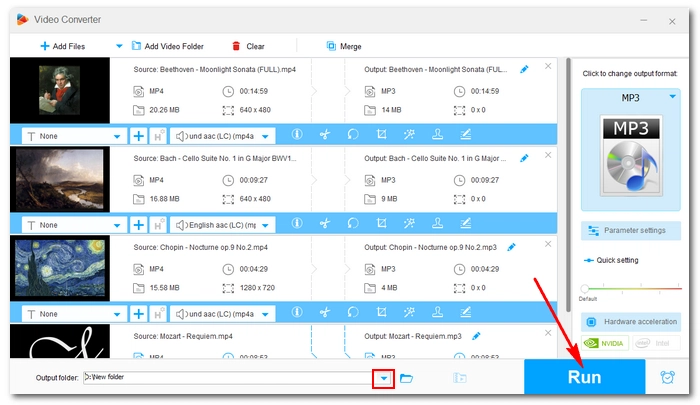Open watermark tool for Beethoven video
Image resolution: width=700 pixels, height=405 pixels.
pyautogui.click(x=438, y=134)
